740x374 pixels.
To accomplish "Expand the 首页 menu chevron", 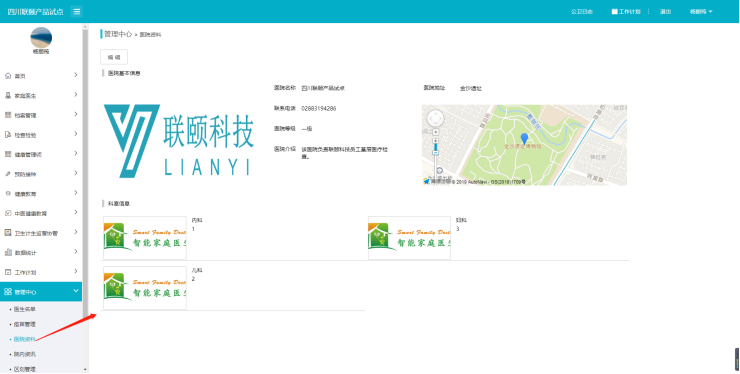I will tap(76, 75).
